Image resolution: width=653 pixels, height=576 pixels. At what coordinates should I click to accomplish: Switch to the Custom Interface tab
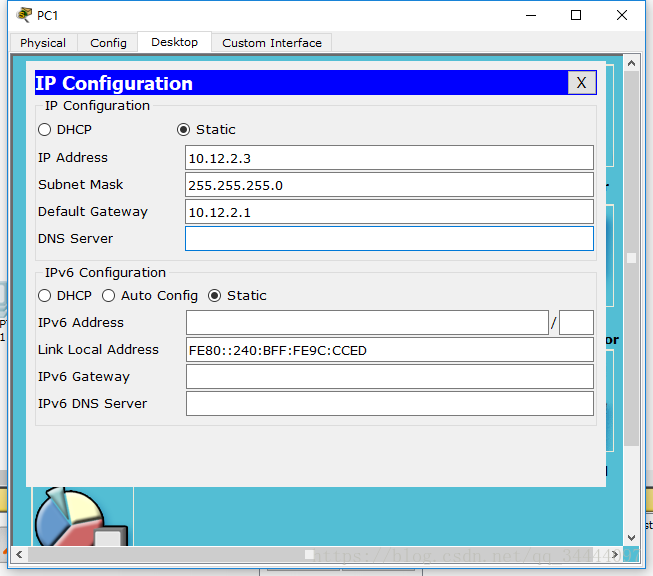click(272, 42)
